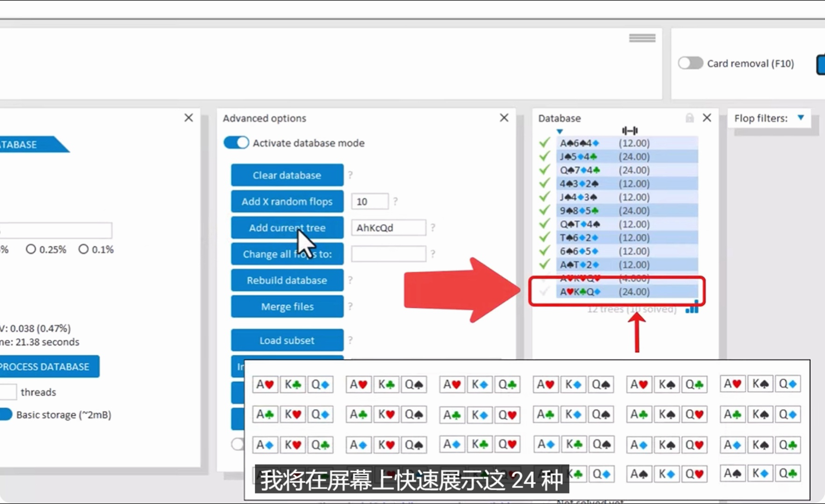Click the '12 trees (10 solved)' status text
This screenshot has height=504, width=825.
click(x=632, y=309)
